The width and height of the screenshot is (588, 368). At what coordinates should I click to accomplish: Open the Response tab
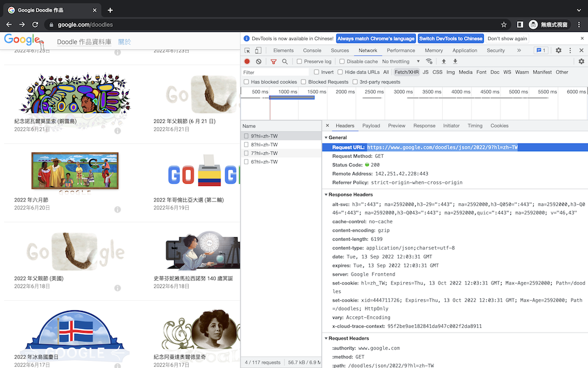[424, 126]
